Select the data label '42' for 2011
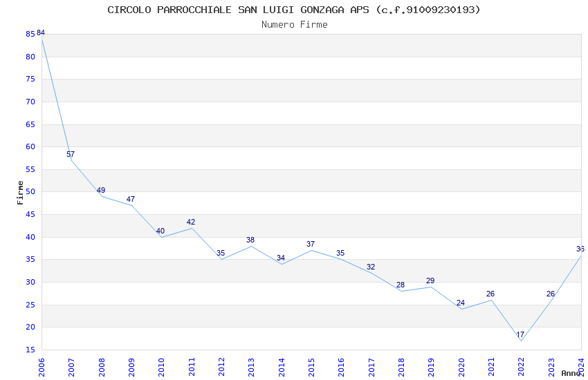This screenshot has height=380, width=588. 191,222
